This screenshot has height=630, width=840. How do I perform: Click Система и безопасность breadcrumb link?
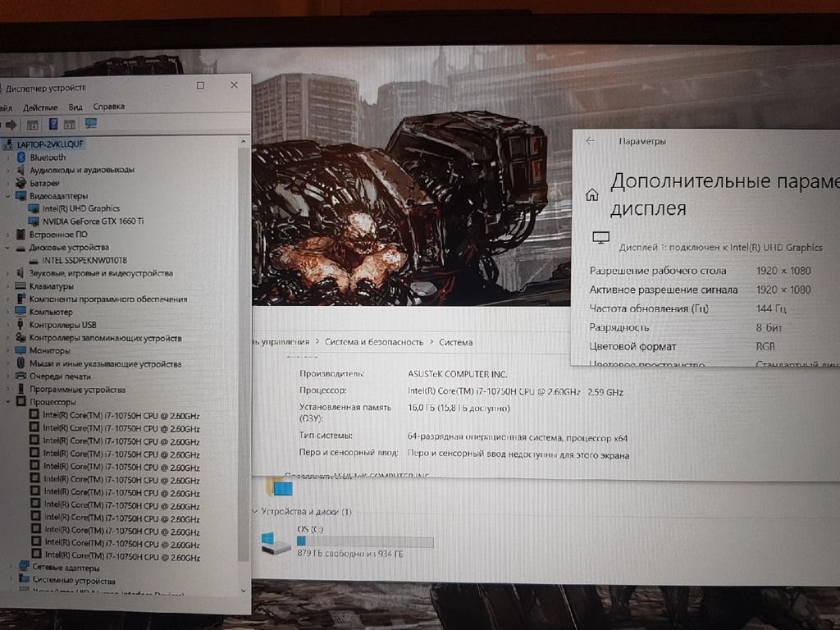pos(374,342)
